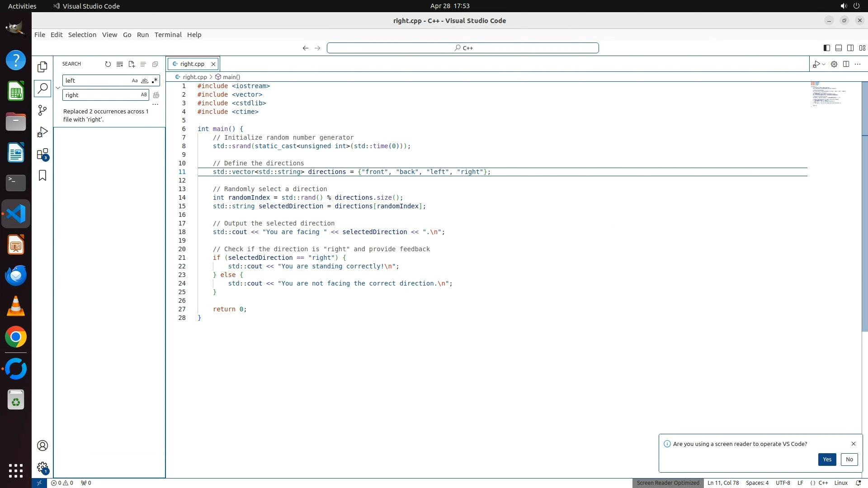Viewport: 868px width, 488px height.
Task: Click No on screen reader prompt
Action: tap(849, 460)
